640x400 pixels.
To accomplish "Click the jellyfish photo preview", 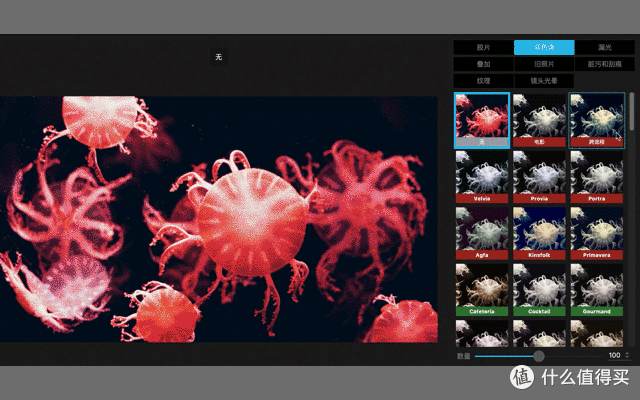I will click(x=219, y=219).
